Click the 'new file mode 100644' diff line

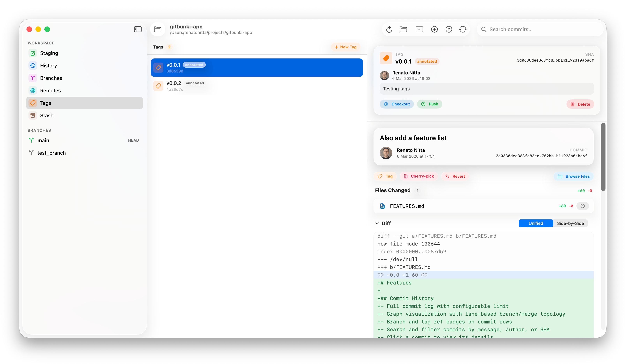click(408, 244)
